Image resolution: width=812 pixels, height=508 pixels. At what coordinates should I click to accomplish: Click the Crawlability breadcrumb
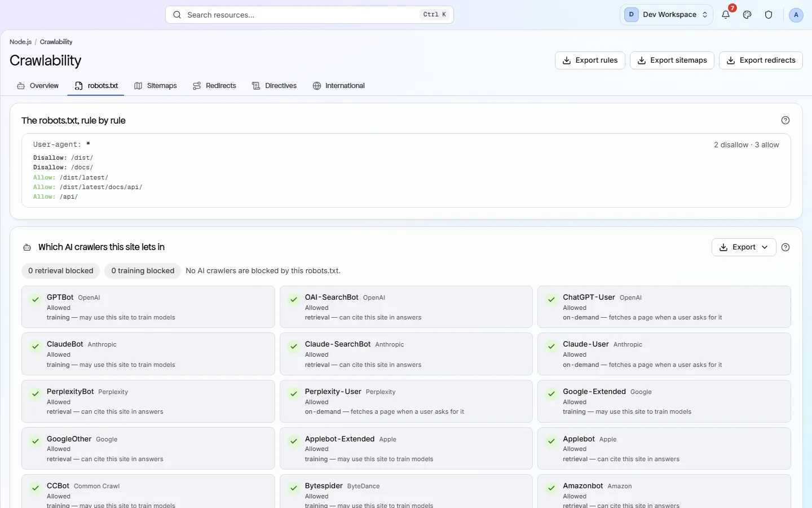click(x=56, y=42)
